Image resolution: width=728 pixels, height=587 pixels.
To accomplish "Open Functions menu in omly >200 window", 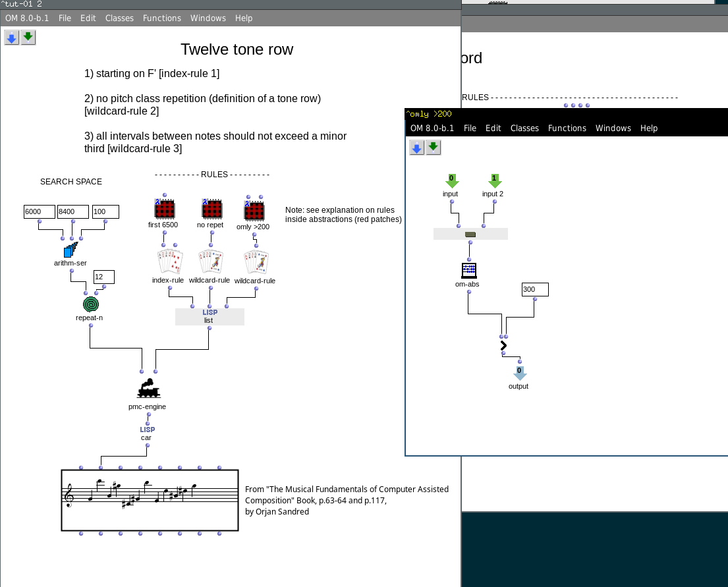I will (x=567, y=128).
